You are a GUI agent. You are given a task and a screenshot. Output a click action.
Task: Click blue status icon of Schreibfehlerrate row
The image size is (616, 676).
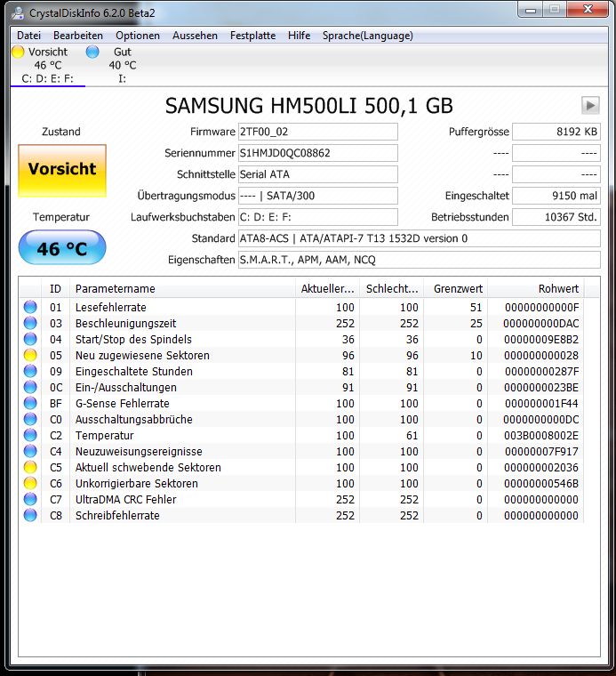pyautogui.click(x=30, y=515)
